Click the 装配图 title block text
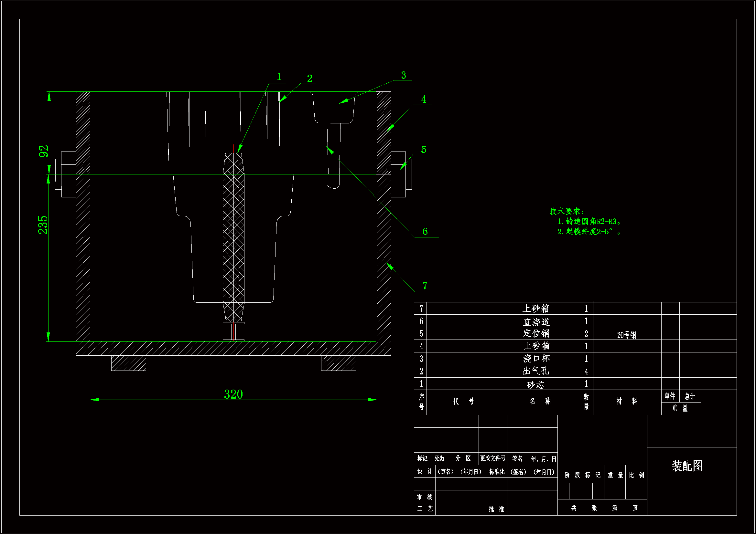The image size is (756, 534). coord(687,466)
